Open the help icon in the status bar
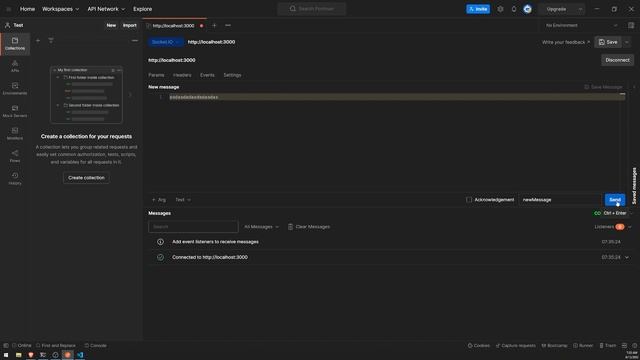This screenshot has height=360, width=640. (635, 345)
